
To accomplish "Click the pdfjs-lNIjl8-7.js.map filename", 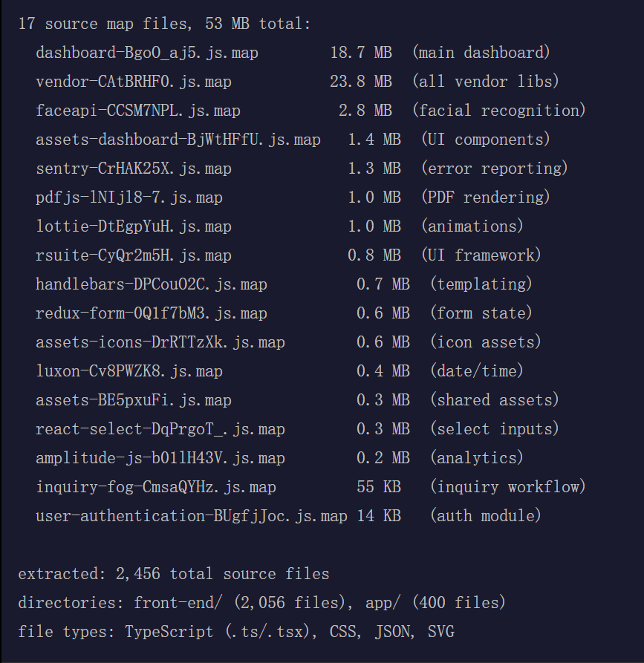I will (129, 197).
